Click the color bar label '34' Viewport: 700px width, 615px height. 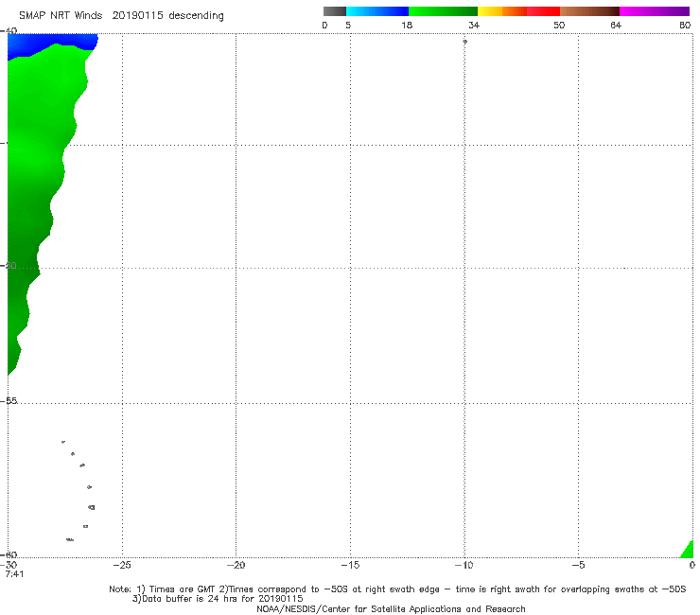click(x=474, y=25)
